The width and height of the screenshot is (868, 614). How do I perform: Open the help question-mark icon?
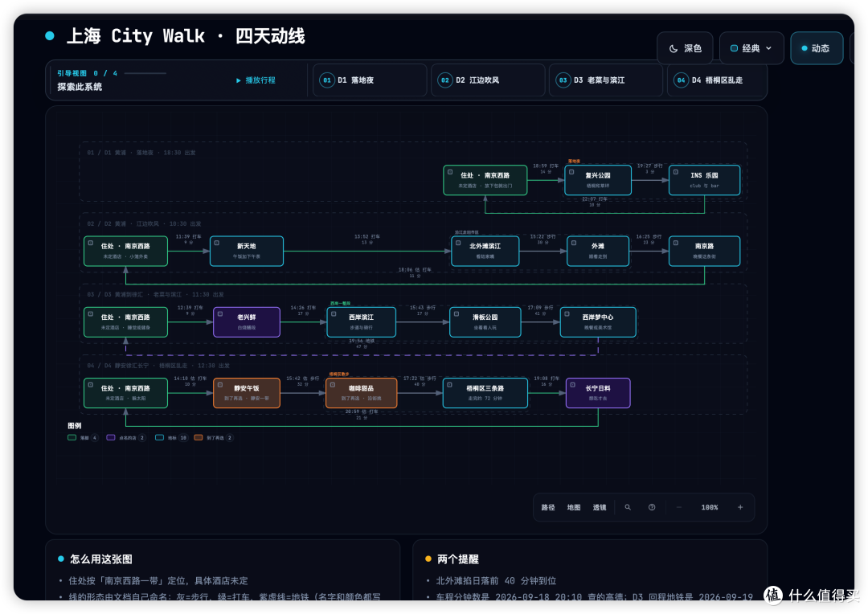pos(652,507)
